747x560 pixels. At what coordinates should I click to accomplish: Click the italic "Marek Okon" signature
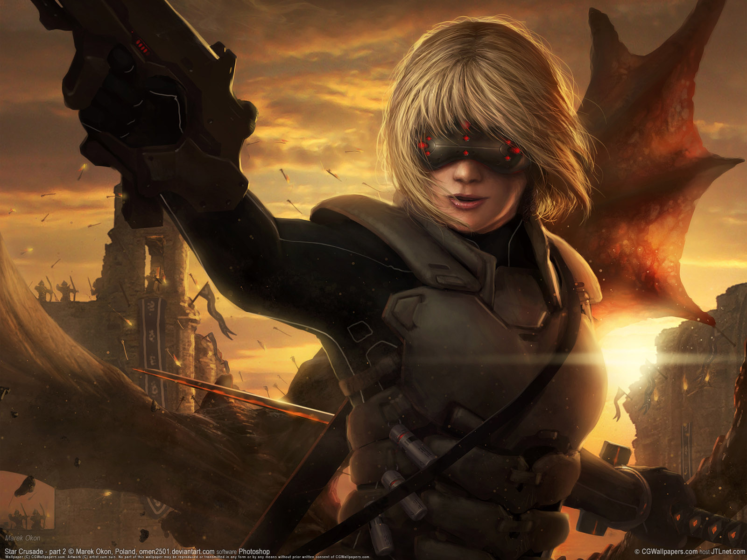coord(22,538)
